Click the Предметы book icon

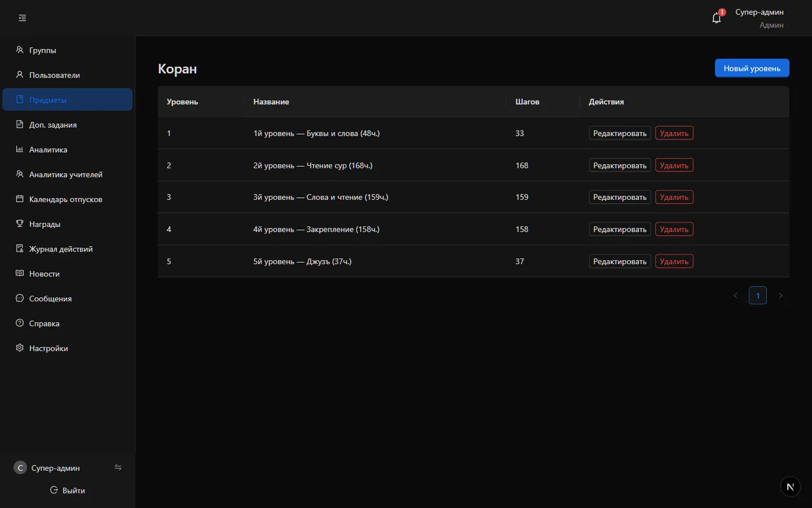click(20, 99)
